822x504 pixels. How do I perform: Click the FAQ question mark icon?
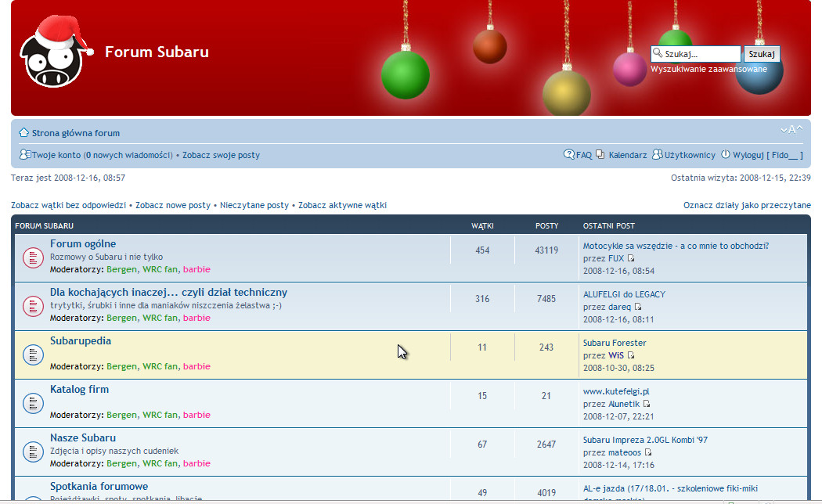point(569,155)
